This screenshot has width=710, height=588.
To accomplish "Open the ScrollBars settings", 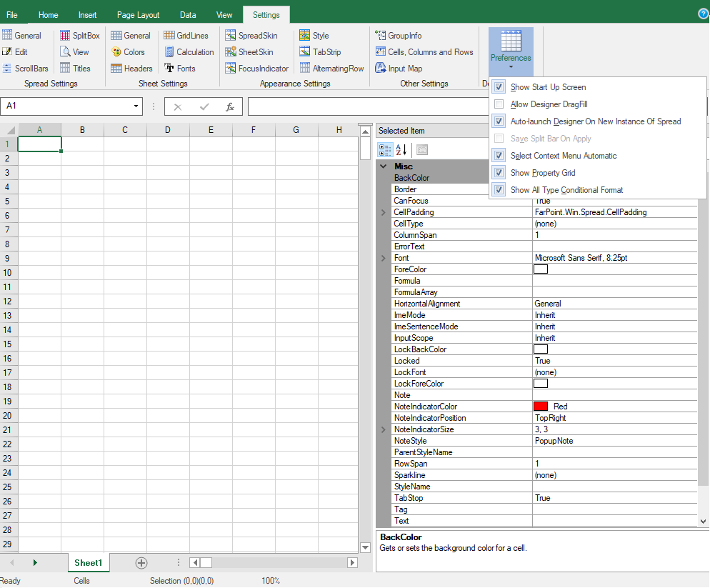I will [26, 69].
